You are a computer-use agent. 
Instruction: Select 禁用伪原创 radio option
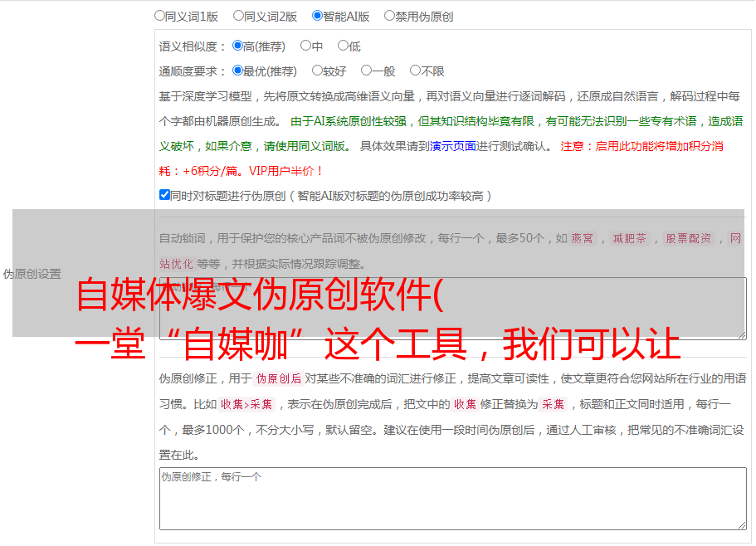[x=389, y=16]
